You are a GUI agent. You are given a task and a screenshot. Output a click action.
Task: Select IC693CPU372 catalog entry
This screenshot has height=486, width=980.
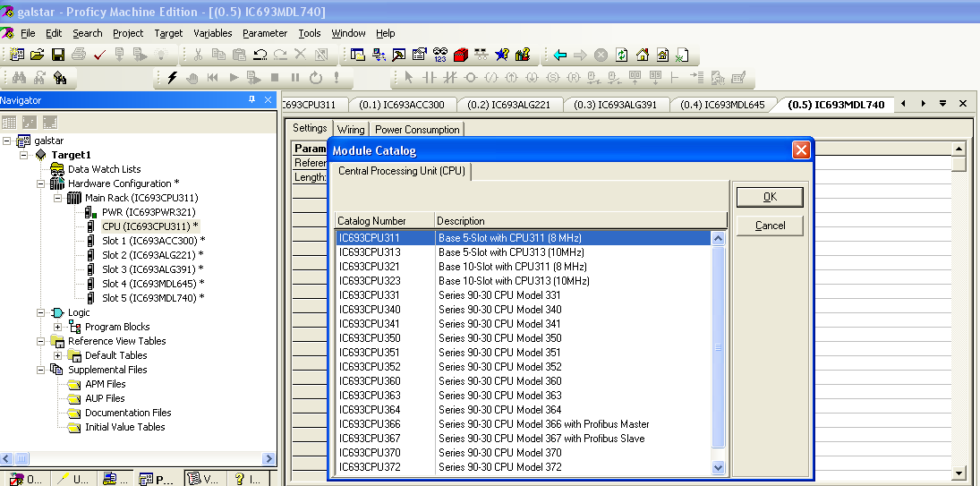(x=524, y=467)
